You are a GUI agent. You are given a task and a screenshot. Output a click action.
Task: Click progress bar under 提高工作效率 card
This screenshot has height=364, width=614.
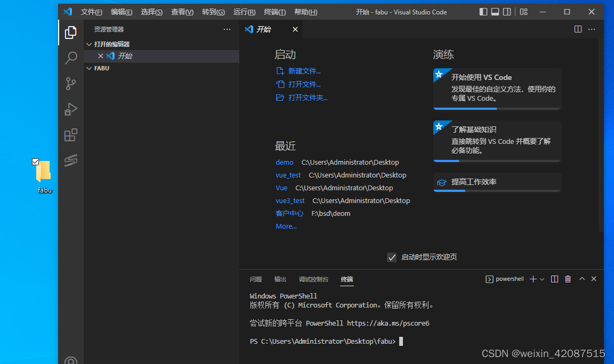497,191
